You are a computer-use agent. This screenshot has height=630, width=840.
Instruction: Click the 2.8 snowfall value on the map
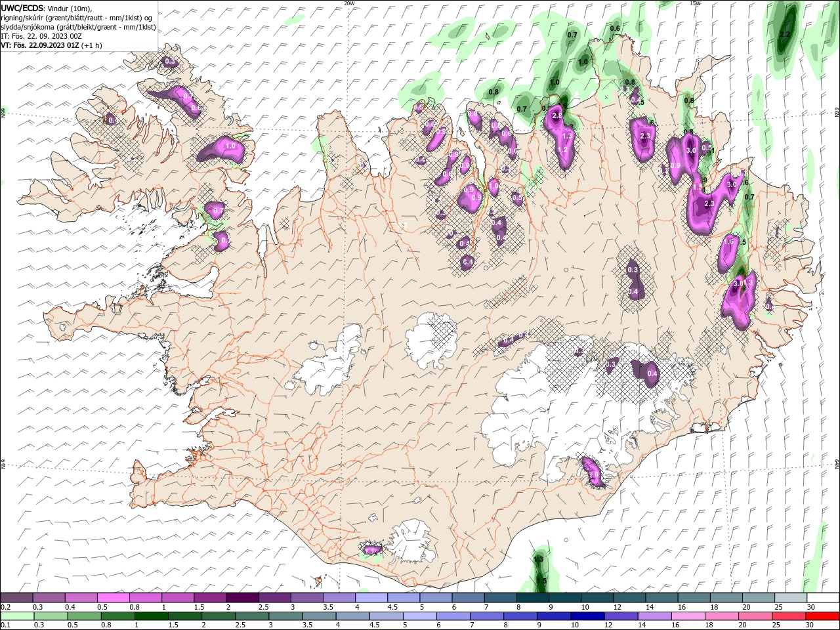click(x=557, y=115)
